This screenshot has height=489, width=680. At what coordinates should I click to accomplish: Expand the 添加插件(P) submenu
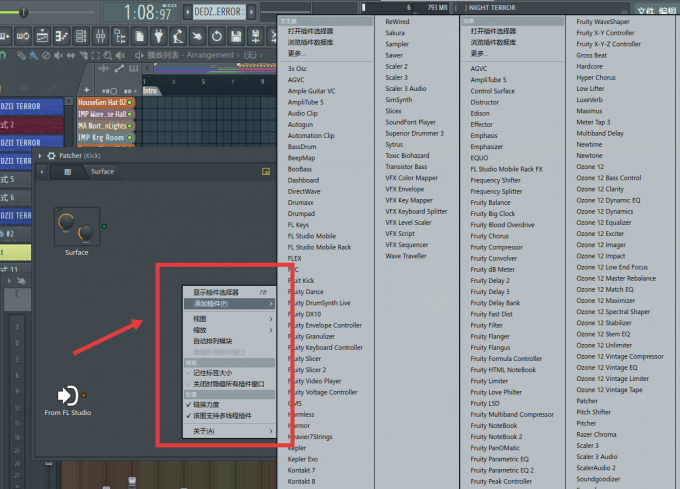(x=229, y=303)
